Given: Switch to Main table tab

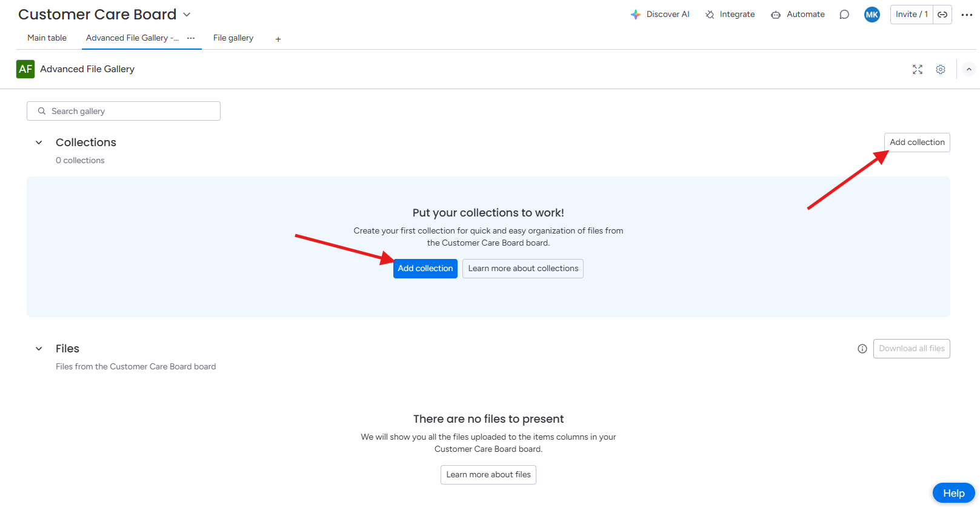Looking at the screenshot, I should pos(47,38).
